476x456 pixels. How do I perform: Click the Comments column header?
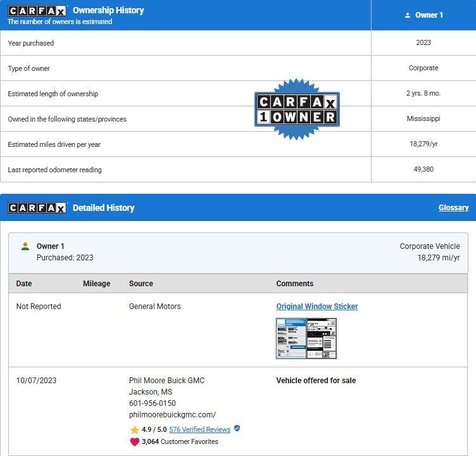pos(294,284)
